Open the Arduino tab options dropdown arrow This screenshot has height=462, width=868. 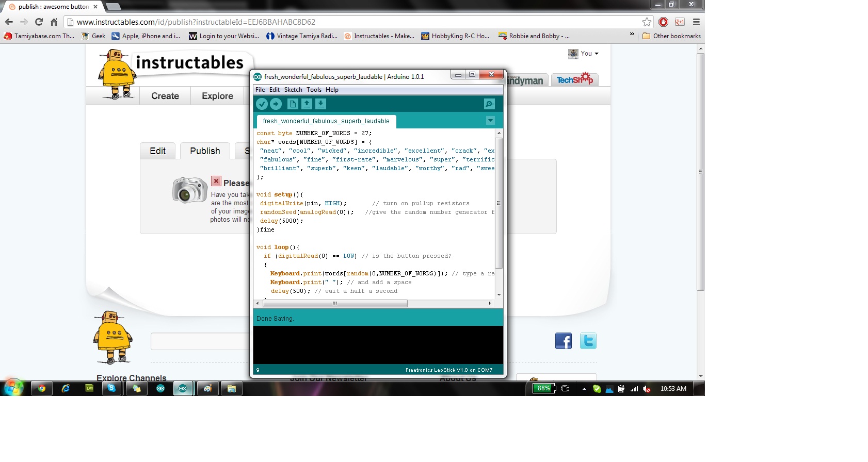(x=490, y=121)
